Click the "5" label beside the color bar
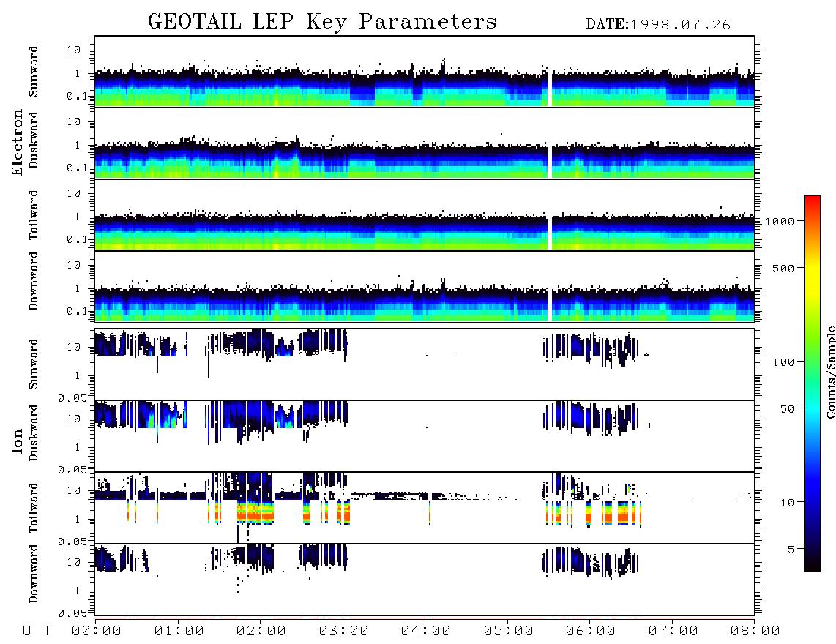 click(x=791, y=550)
